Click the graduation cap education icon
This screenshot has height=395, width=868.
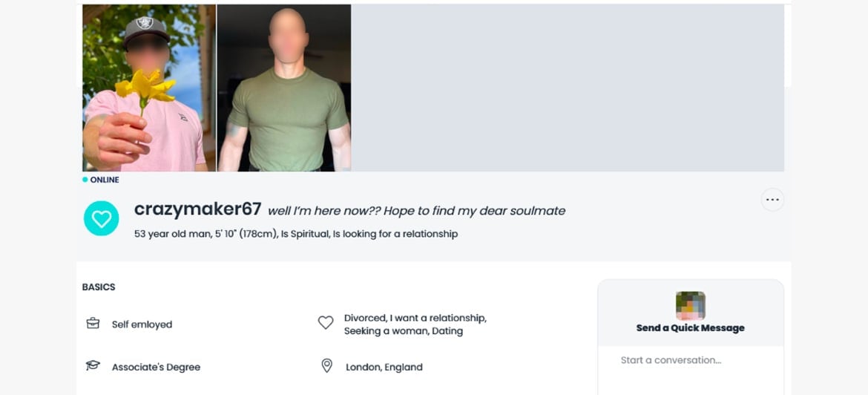pos(93,366)
